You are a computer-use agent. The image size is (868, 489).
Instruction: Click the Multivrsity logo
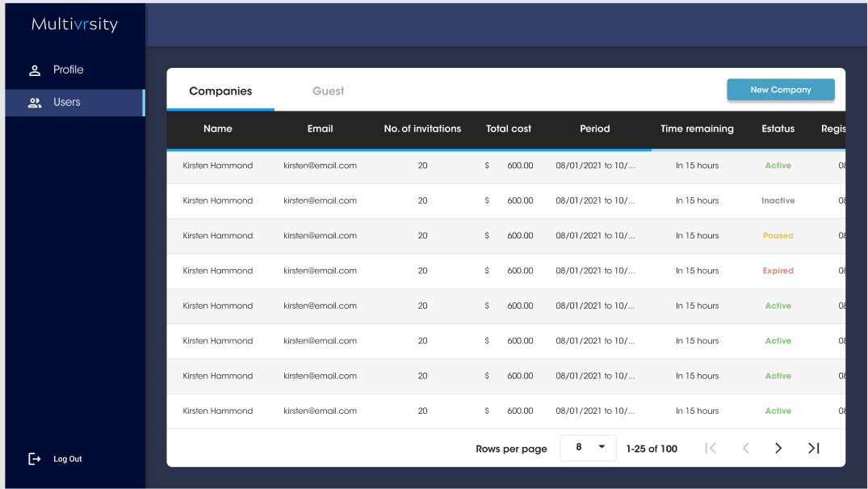74,24
